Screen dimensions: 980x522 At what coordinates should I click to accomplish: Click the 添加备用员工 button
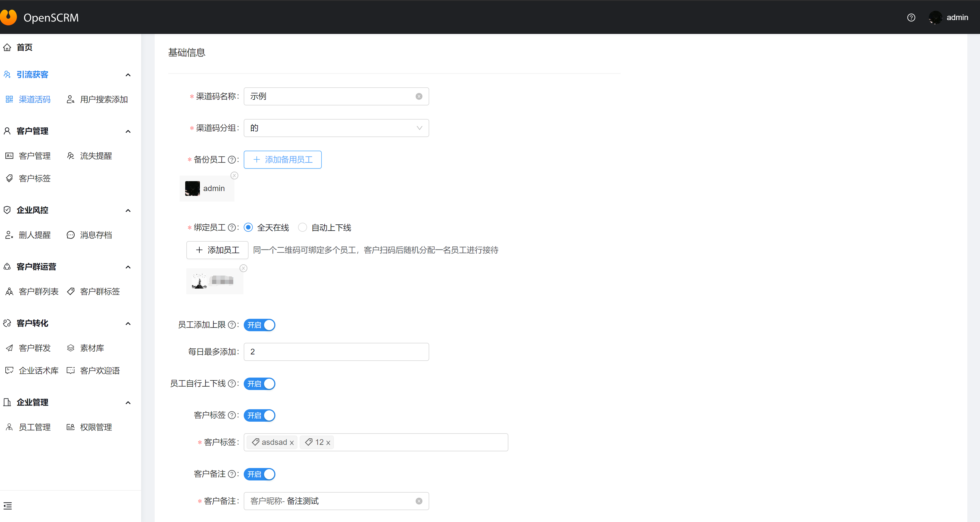point(282,160)
